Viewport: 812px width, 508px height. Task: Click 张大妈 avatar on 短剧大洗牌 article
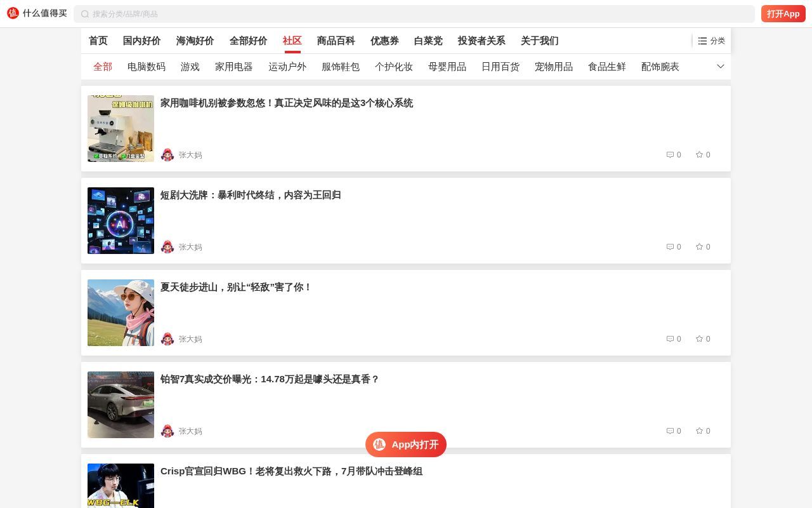pos(167,247)
